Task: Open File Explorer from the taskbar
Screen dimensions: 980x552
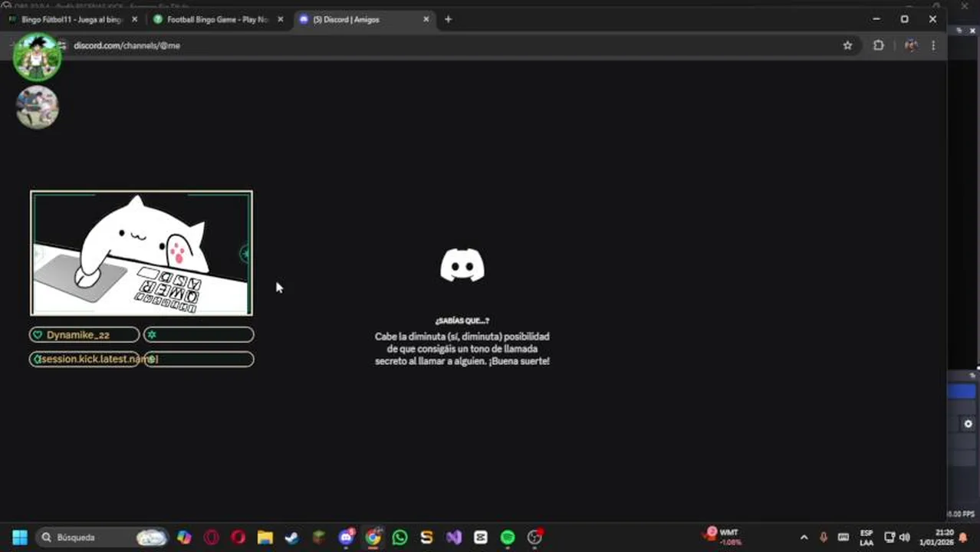Action: point(265,537)
